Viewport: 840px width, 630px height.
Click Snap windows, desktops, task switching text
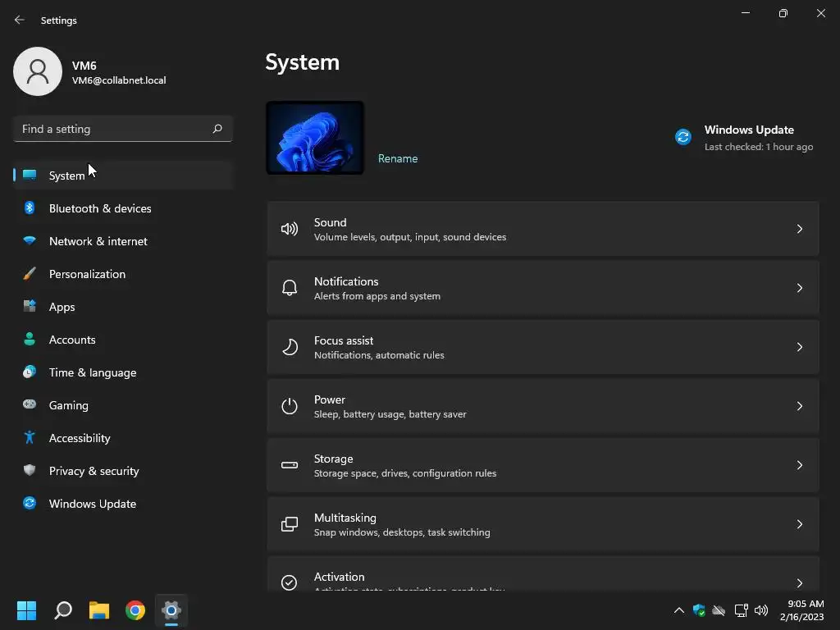(402, 532)
